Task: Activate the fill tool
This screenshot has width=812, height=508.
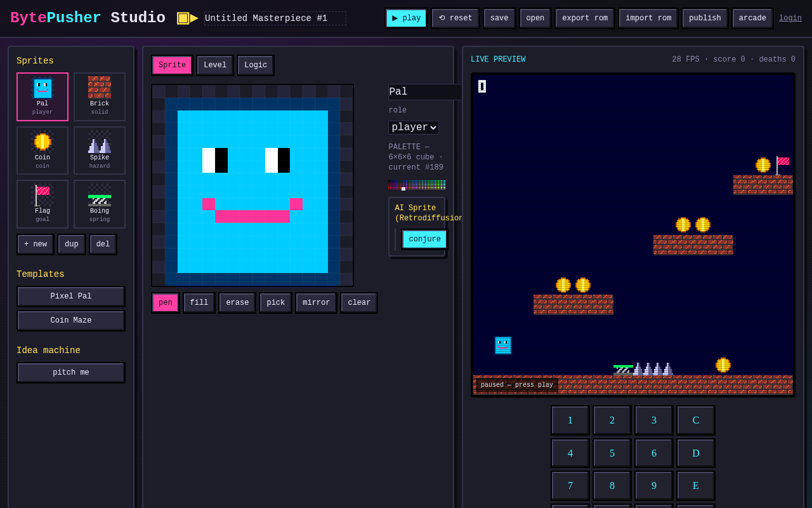Action: (199, 303)
